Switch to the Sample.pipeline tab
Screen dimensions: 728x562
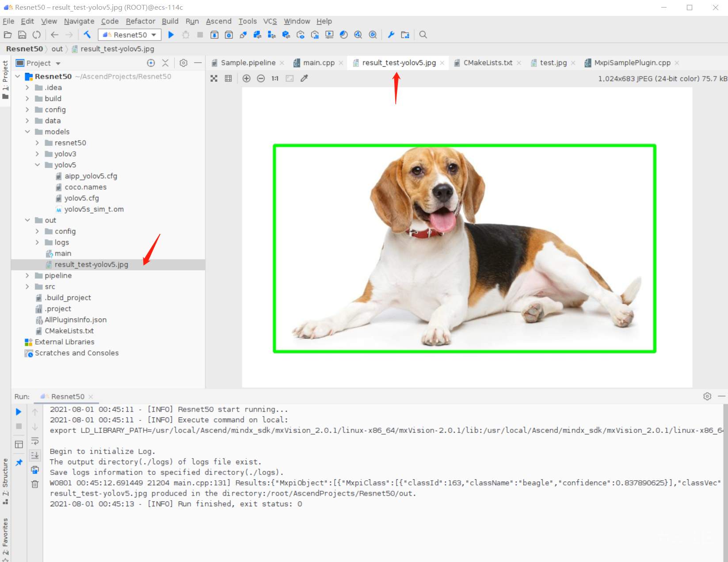coord(248,63)
